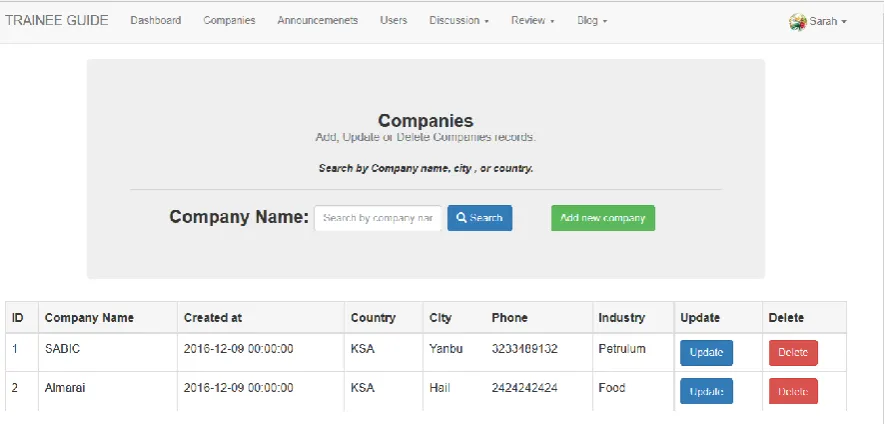This screenshot has height=424, width=893.
Task: Click the blue Search button
Action: [x=480, y=218]
